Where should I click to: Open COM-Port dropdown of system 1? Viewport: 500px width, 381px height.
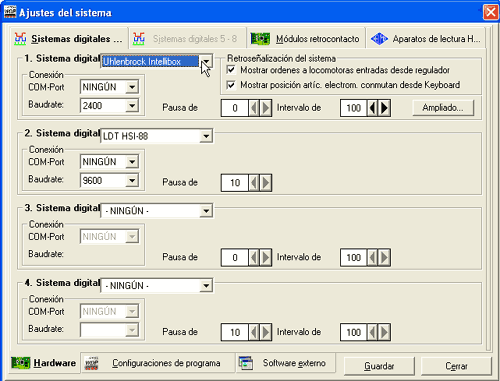click(132, 87)
